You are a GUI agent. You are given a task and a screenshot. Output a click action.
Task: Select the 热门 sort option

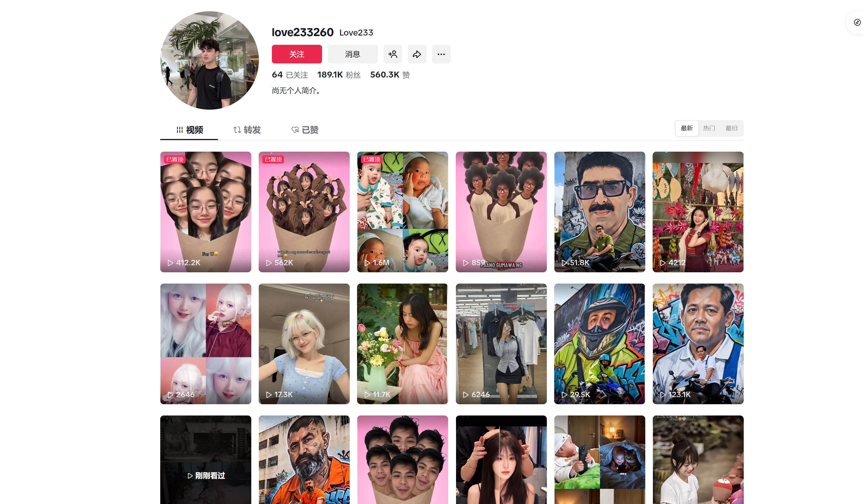point(709,129)
